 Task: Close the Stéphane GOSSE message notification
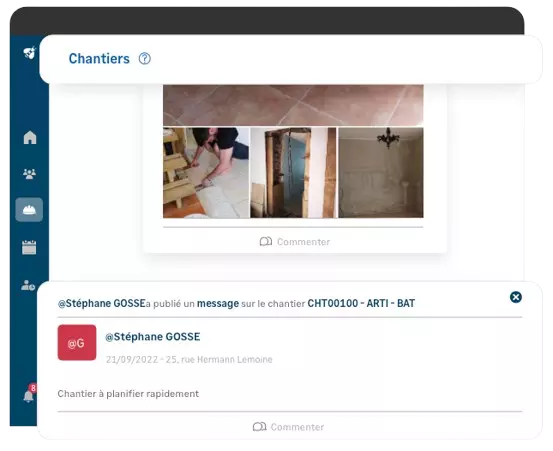pyautogui.click(x=516, y=297)
